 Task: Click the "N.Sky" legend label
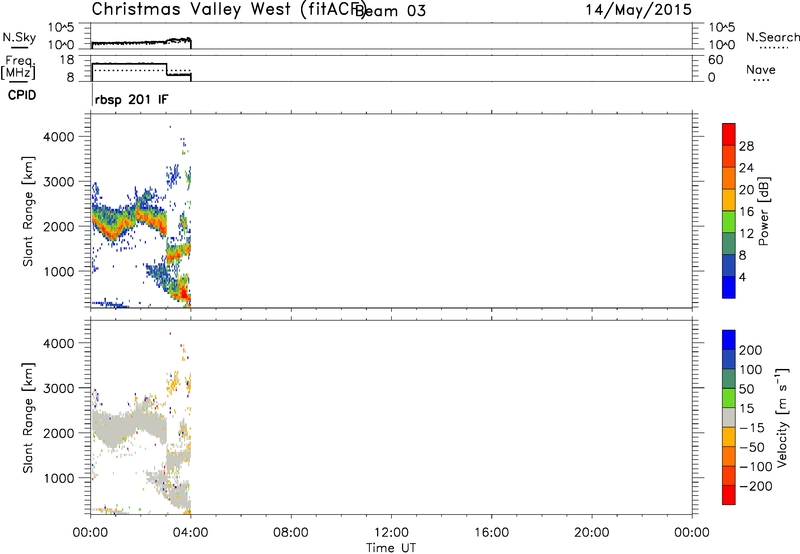pos(19,37)
